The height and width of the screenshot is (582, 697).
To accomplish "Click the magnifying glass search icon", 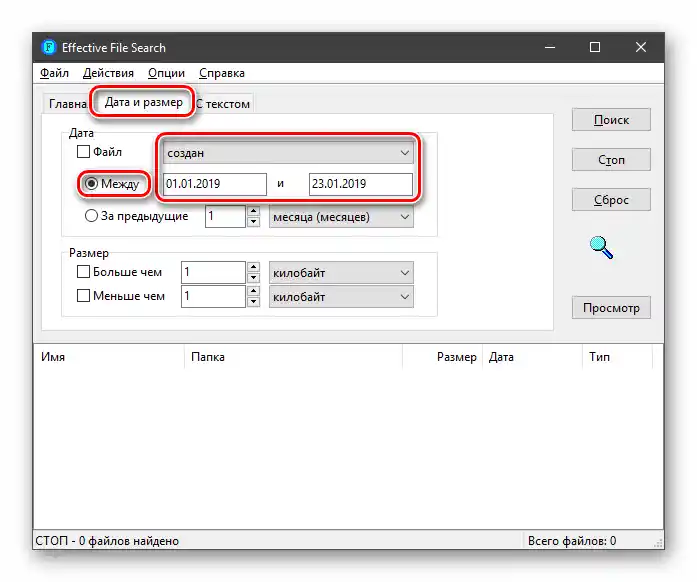I will (x=601, y=247).
